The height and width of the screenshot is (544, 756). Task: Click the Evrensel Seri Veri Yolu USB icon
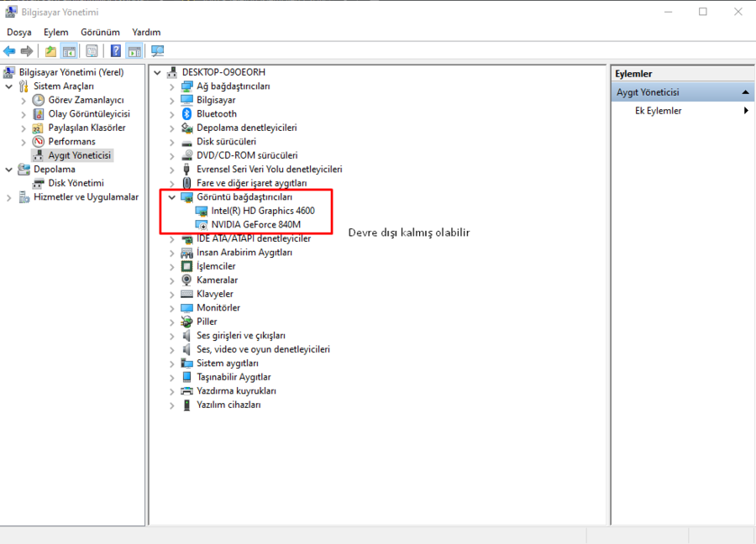[186, 170]
